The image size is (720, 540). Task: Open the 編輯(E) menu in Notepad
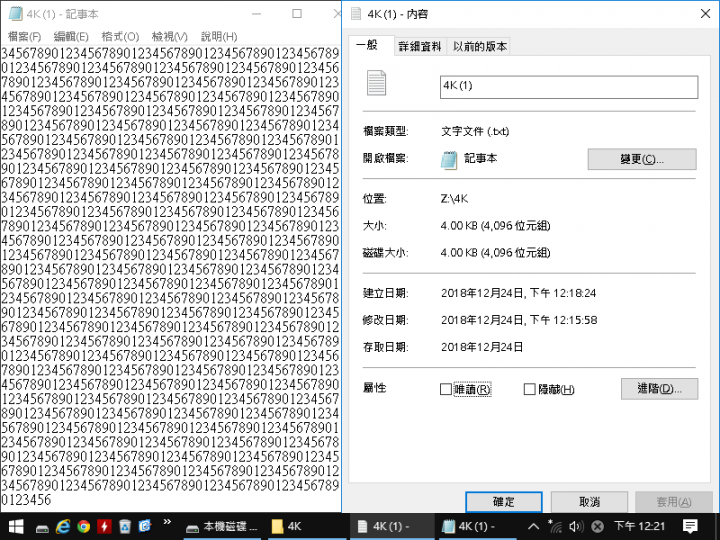(71, 36)
